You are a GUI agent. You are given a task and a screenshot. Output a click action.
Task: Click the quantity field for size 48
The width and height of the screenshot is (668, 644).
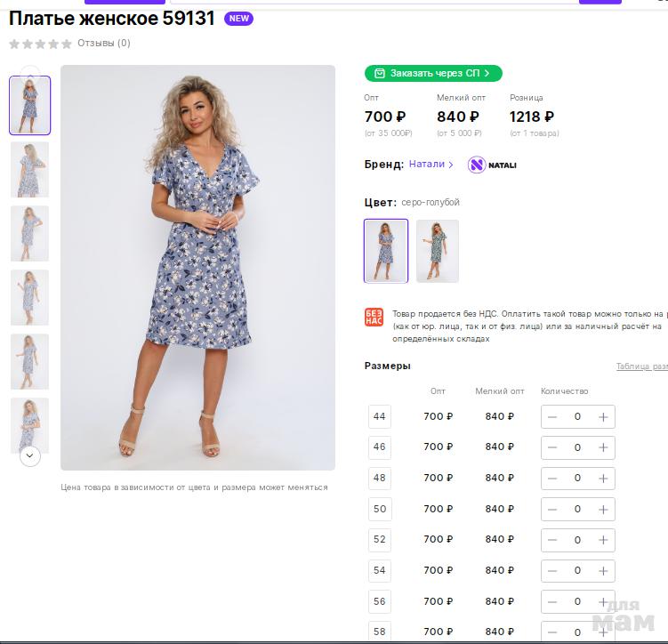click(x=577, y=479)
